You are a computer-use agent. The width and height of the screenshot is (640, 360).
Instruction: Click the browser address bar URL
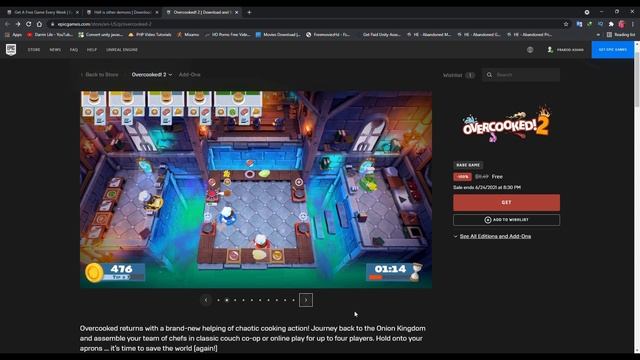pyautogui.click(x=104, y=24)
